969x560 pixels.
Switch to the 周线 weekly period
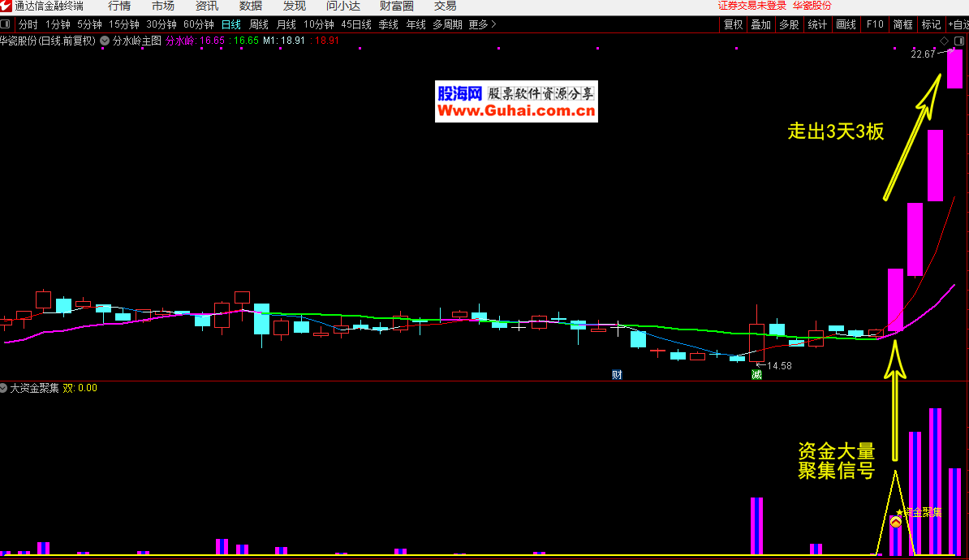[x=258, y=24]
